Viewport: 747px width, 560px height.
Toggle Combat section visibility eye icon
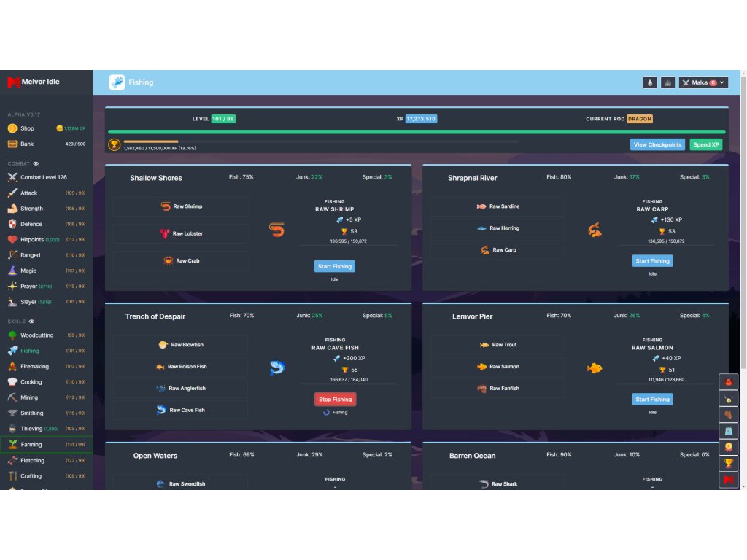click(x=36, y=164)
